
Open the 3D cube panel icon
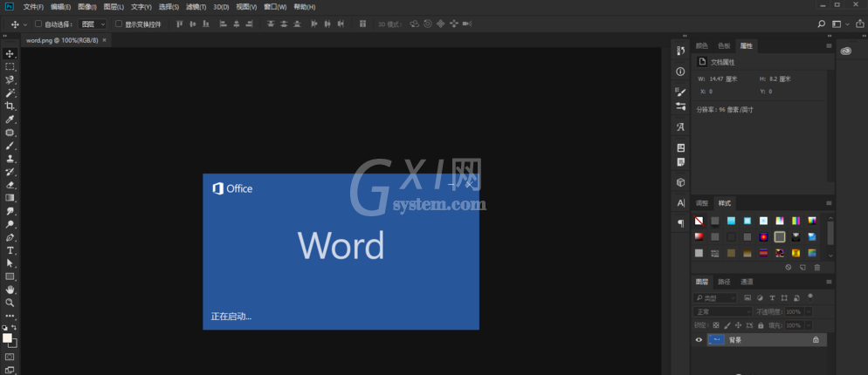coord(681,182)
